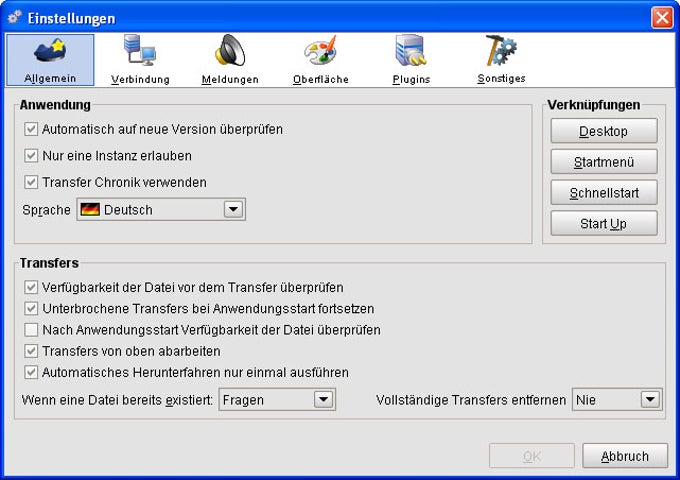Click the 'Verknüpfungen' group heading

point(593,105)
